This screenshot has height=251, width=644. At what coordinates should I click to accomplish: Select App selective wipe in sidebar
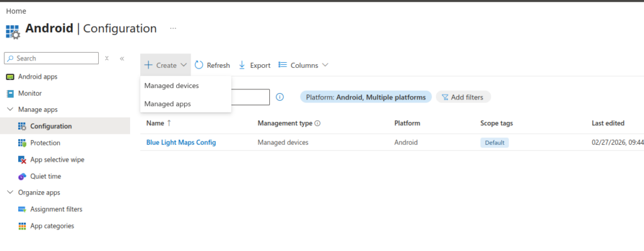57,160
